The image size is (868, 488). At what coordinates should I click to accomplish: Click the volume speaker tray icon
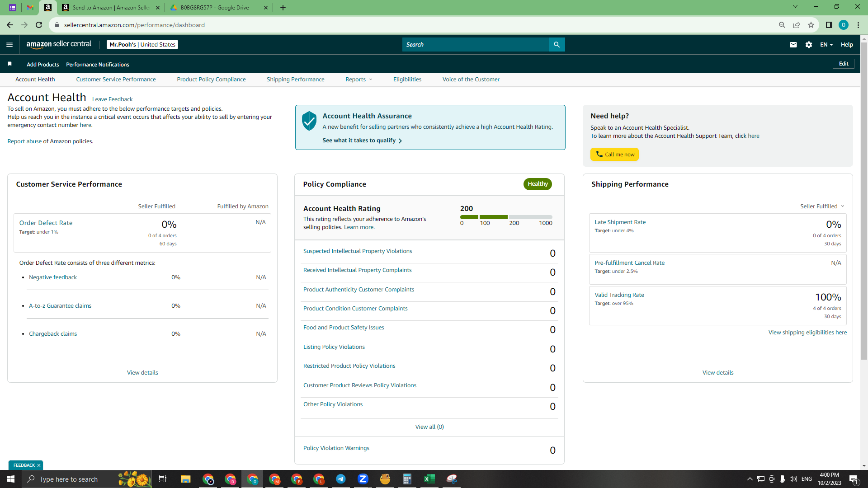tap(793, 479)
